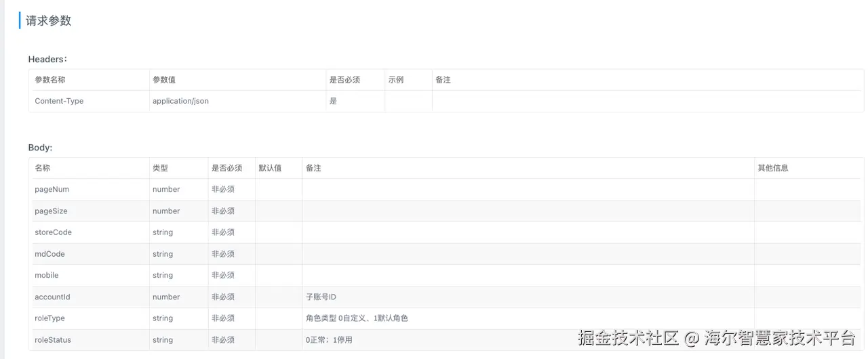Click 非必须 in mobile row
This screenshot has width=868, height=359.
(x=223, y=275)
